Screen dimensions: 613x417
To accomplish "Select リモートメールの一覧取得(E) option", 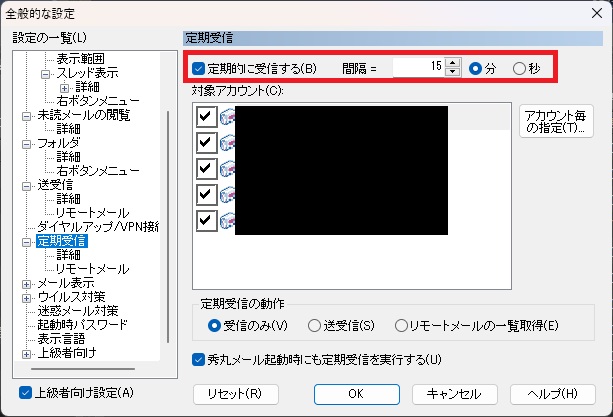I will pyautogui.click(x=401, y=325).
